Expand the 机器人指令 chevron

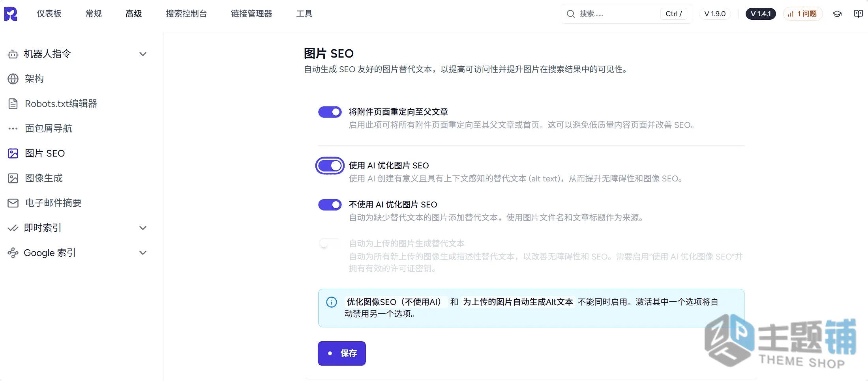[143, 54]
